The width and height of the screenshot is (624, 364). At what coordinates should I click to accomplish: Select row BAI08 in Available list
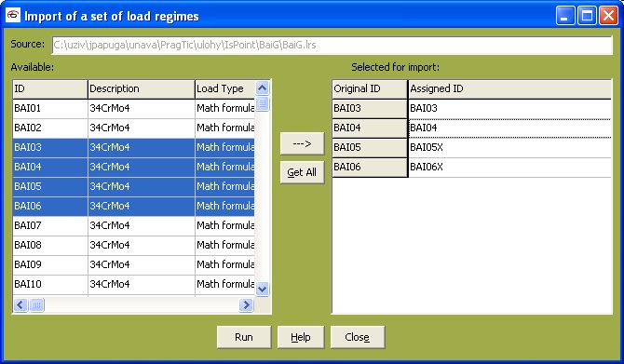tap(134, 245)
